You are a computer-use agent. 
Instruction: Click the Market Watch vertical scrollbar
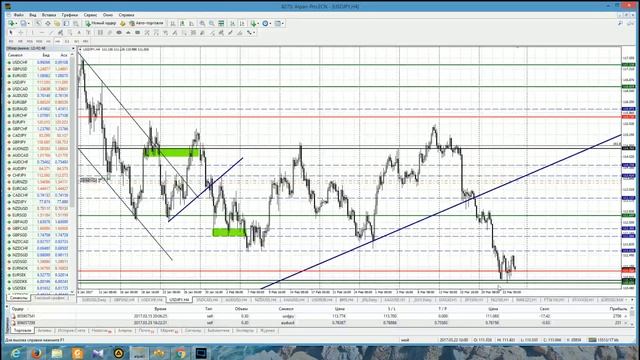pyautogui.click(x=73, y=171)
